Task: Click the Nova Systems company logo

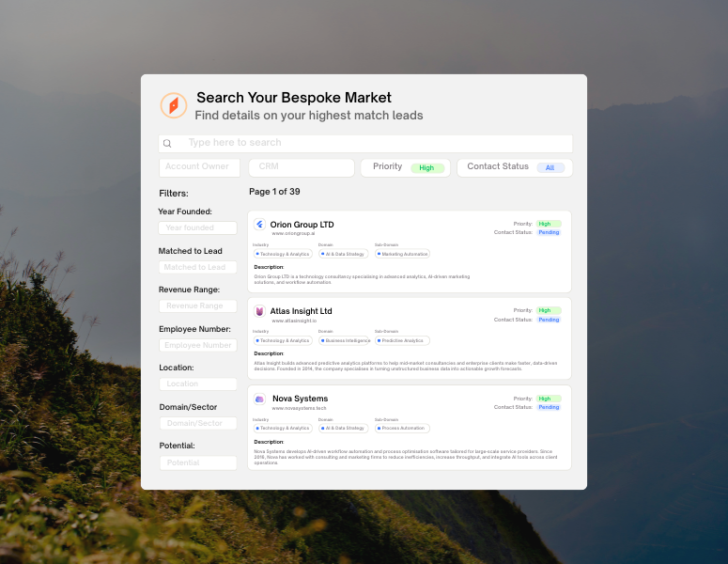Action: (259, 399)
